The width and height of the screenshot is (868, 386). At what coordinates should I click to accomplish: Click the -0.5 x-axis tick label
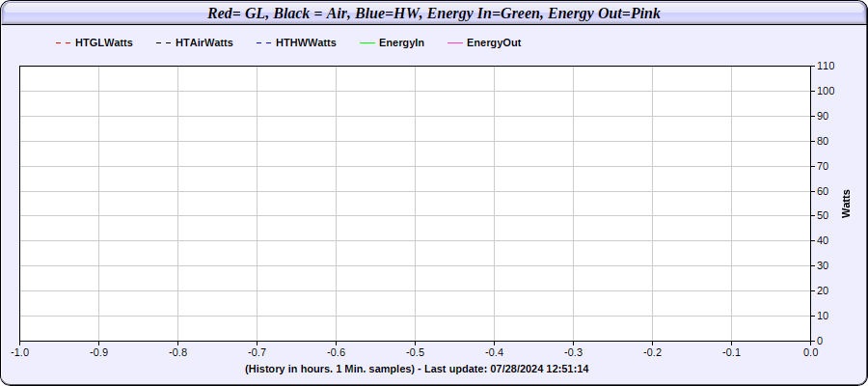[x=415, y=352]
